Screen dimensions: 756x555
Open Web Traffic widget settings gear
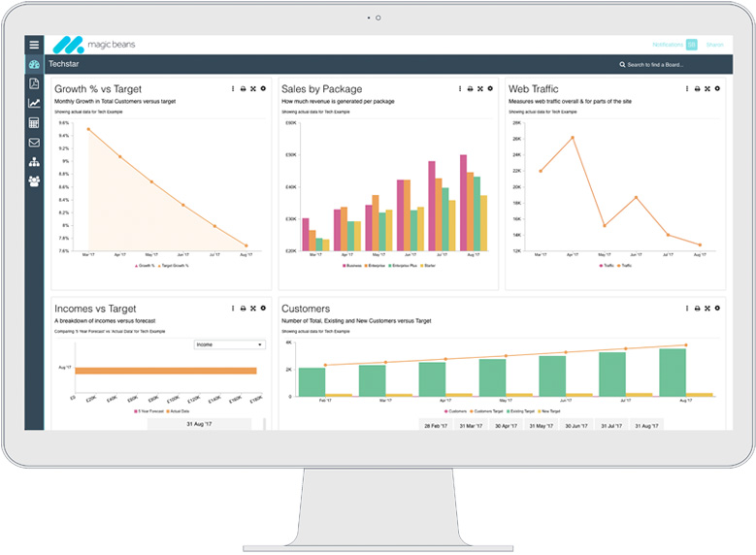click(717, 89)
